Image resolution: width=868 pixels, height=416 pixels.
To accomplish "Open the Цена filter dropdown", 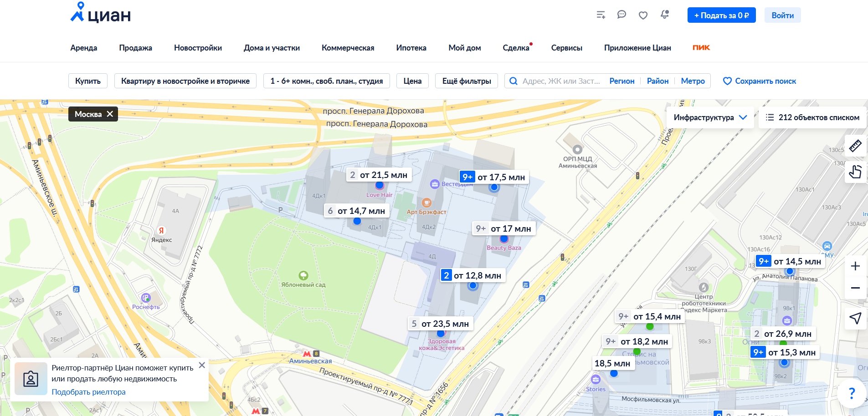I will coord(412,81).
